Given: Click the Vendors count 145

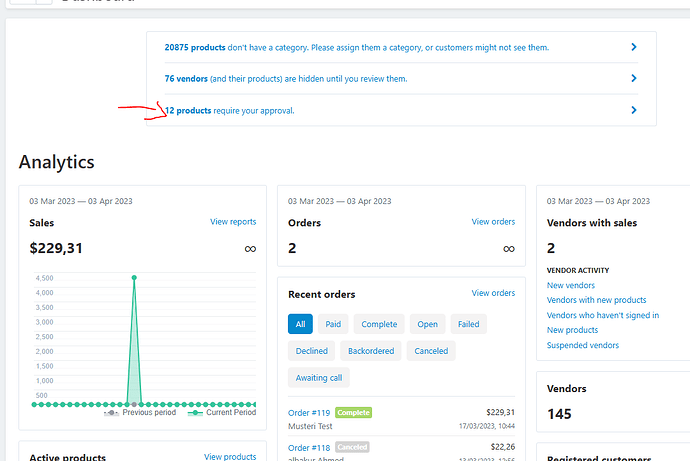Looking at the screenshot, I should (x=559, y=414).
